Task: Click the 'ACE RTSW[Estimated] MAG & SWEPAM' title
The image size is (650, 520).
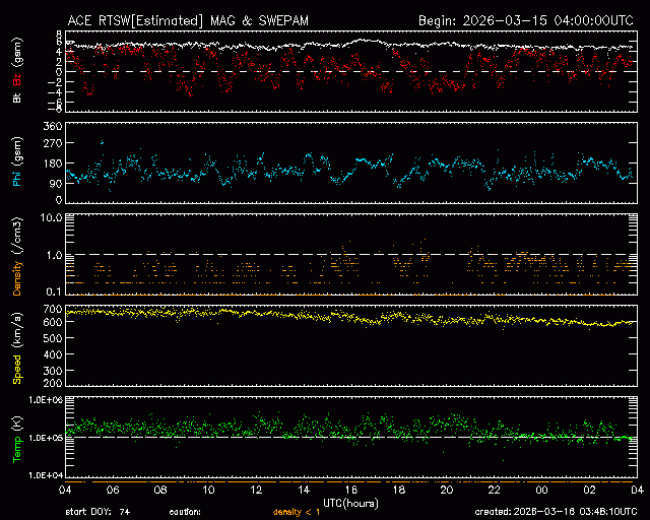Action: 188,21
